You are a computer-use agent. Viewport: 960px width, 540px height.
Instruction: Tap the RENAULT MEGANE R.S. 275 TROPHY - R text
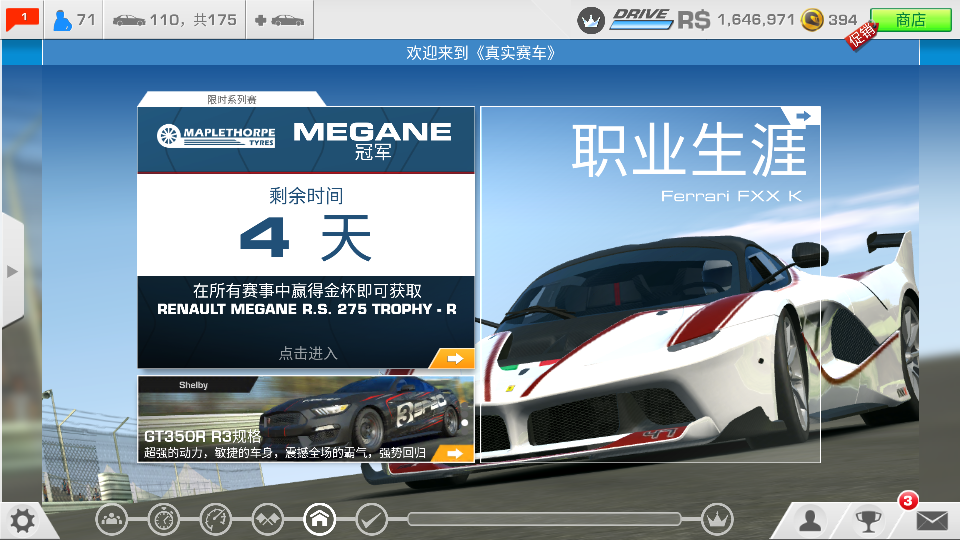click(x=307, y=309)
